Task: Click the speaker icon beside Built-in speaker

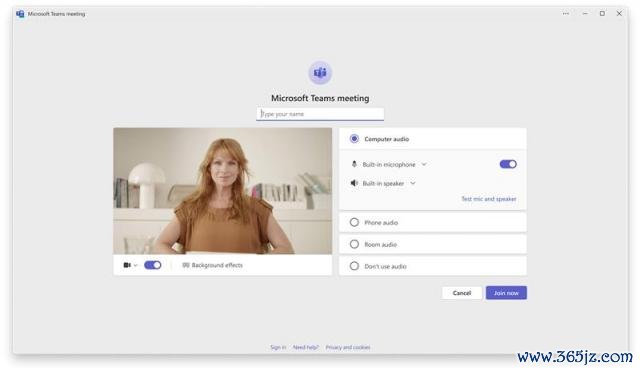Action: click(354, 183)
